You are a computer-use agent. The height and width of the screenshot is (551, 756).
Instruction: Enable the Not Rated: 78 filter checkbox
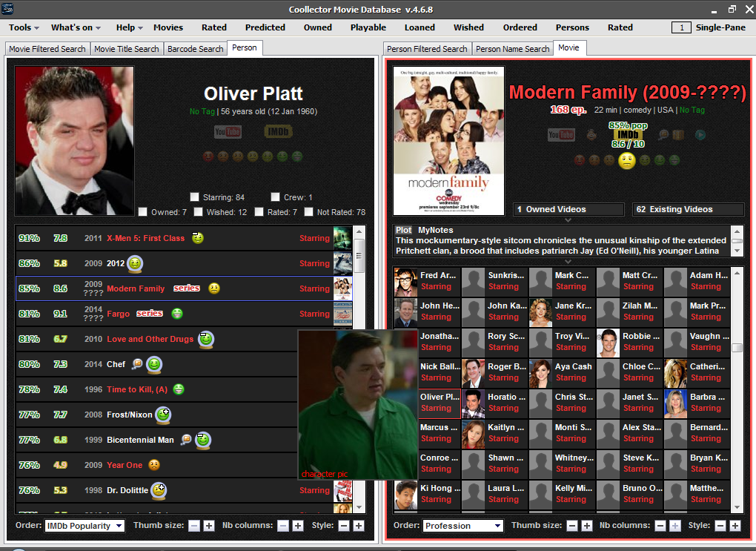point(308,212)
